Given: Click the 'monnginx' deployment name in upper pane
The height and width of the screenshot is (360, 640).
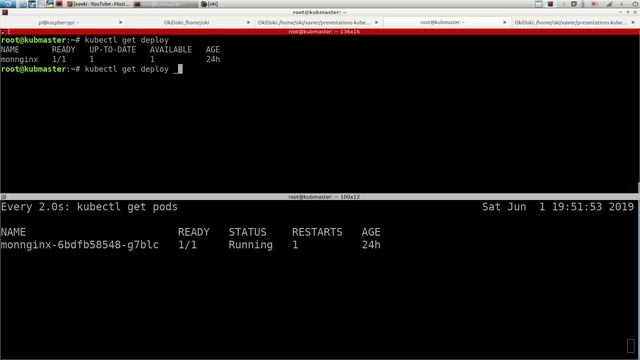Looking at the screenshot, I should coord(19,60).
